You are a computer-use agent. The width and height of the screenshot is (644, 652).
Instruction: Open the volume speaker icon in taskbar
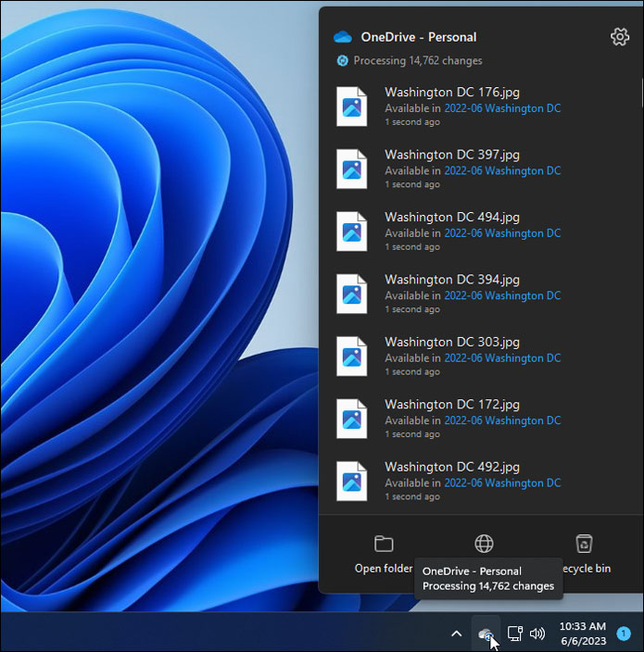[537, 633]
